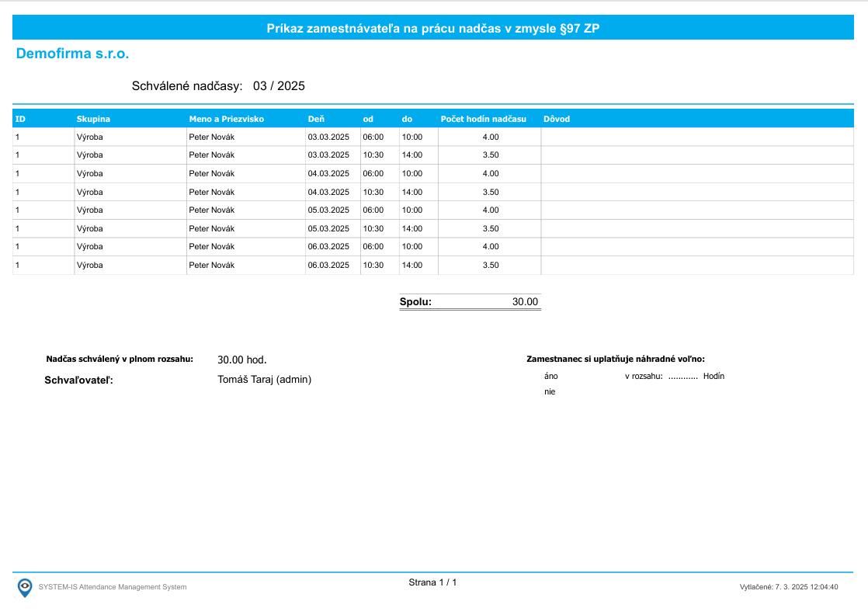Click the report title banner about §97 ZP
The image size is (868, 615).
click(x=433, y=29)
